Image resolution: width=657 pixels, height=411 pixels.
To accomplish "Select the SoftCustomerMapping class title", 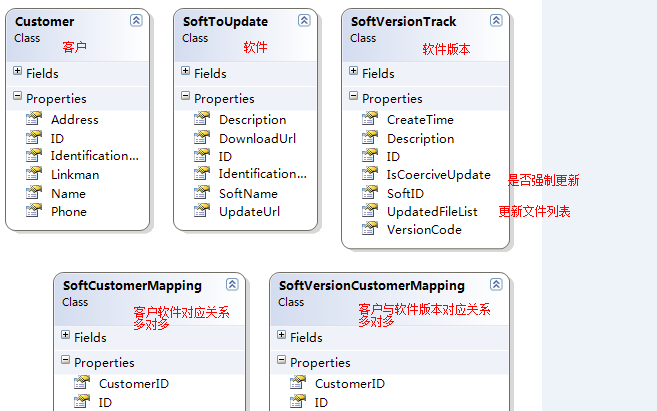I will click(x=132, y=286).
